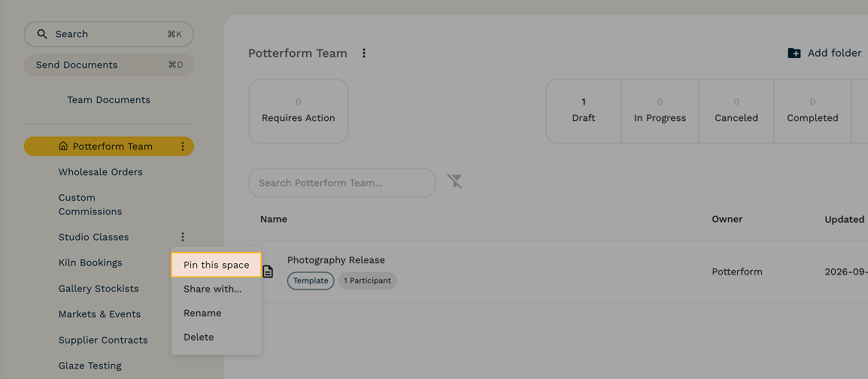Clear filters with the crossed-out funnel icon
The width and height of the screenshot is (868, 379).
[454, 181]
